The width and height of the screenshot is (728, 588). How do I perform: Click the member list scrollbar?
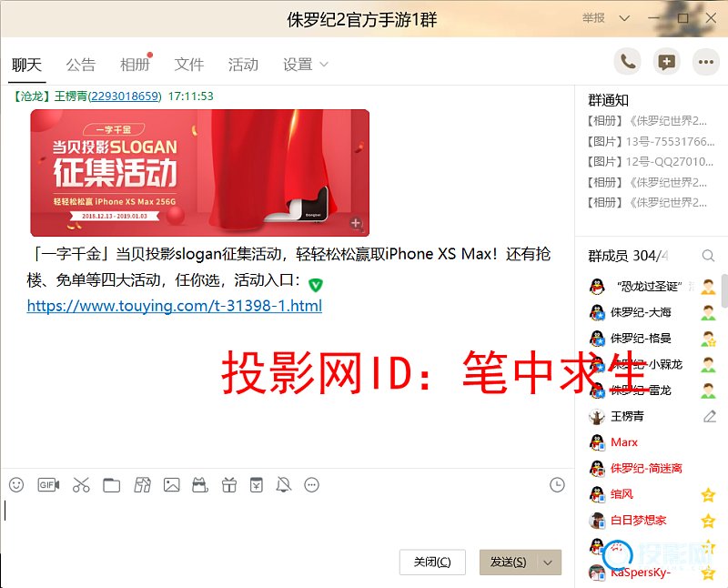tap(724, 290)
